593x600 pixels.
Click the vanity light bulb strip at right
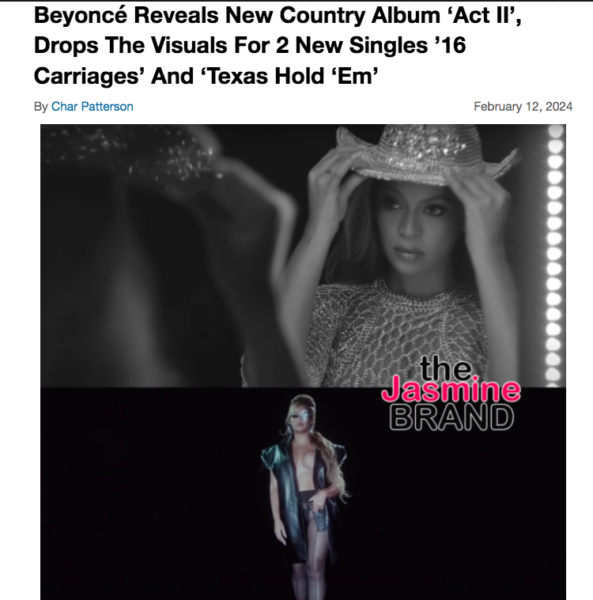point(555,254)
